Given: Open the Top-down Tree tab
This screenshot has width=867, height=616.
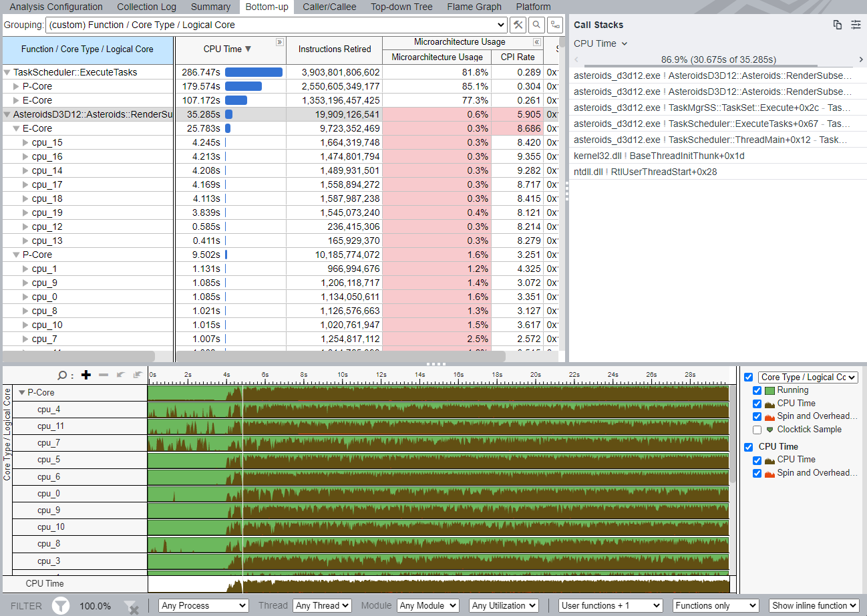Looking at the screenshot, I should 401,7.
